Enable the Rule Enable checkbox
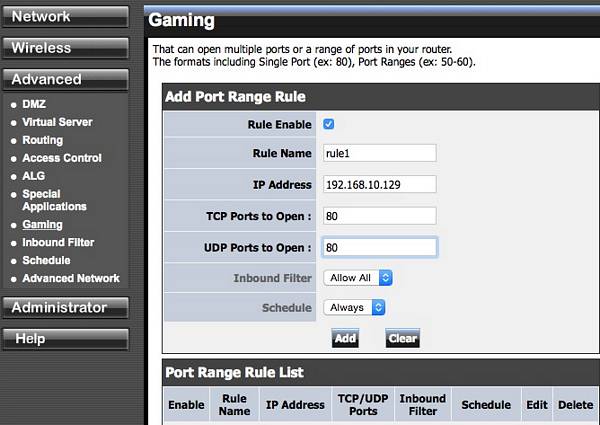The height and width of the screenshot is (425, 600). (x=329, y=124)
